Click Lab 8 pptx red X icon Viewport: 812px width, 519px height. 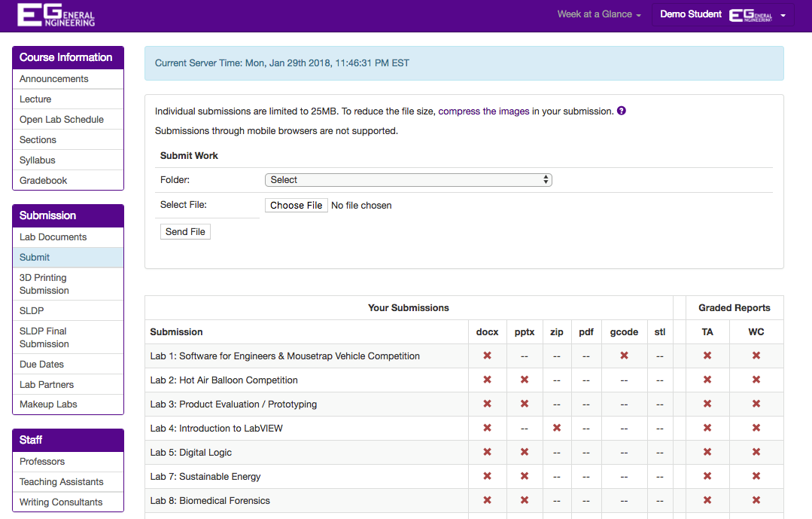(525, 500)
